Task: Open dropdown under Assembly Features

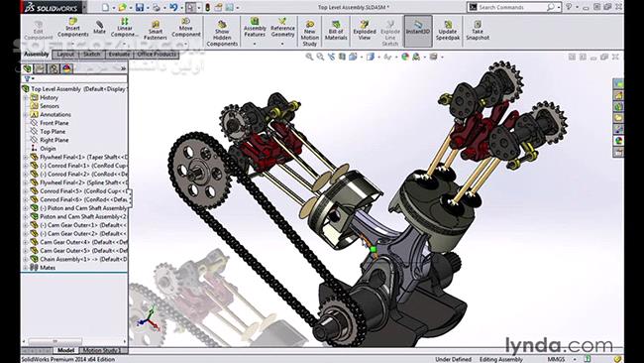Action: (x=255, y=44)
